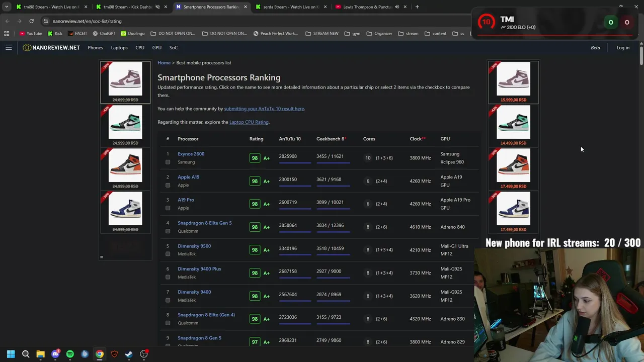
Task: Open the Laptop CPU Rating link
Action: click(x=249, y=122)
